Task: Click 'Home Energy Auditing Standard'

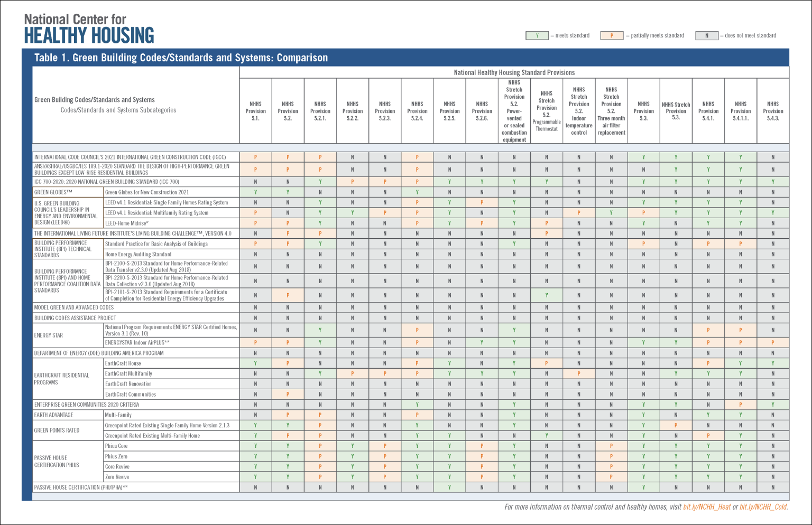Action: (x=139, y=254)
